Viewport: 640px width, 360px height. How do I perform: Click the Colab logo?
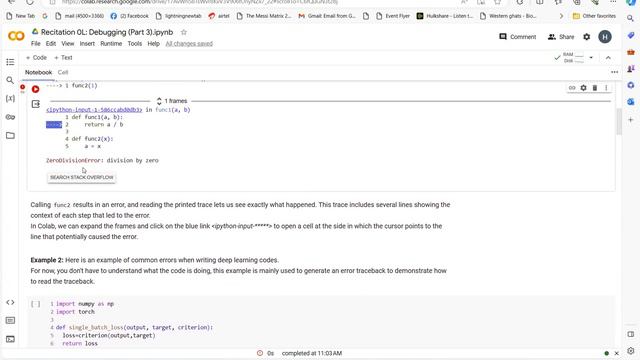(16, 36)
